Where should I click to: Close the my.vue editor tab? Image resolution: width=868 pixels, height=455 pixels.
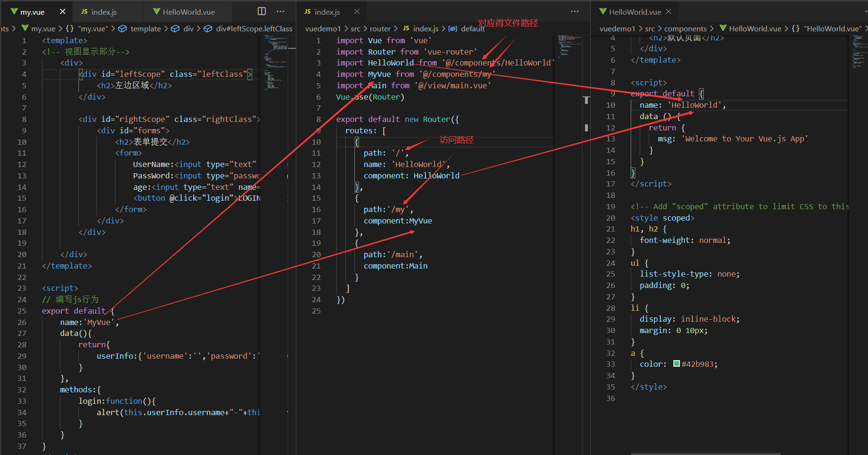[63, 11]
